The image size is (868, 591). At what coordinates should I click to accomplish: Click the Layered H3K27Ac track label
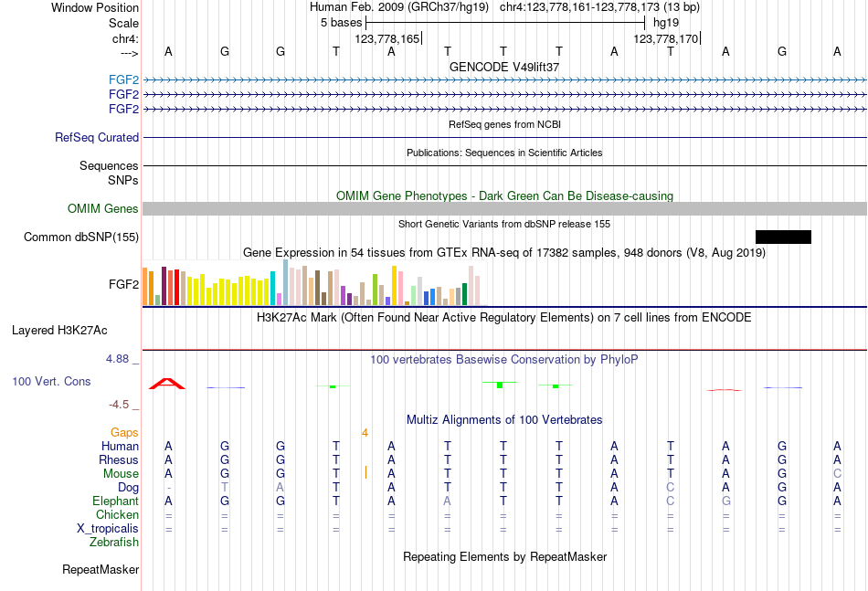[59, 331]
